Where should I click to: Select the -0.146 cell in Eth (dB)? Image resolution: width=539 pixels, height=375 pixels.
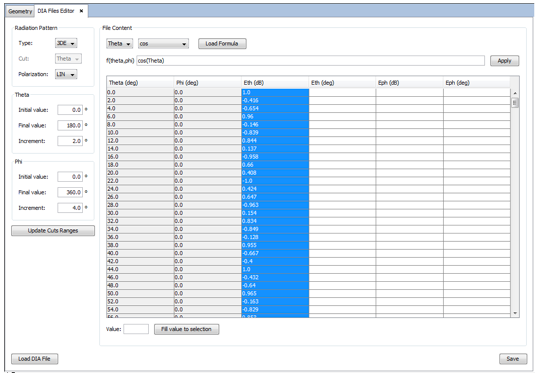click(x=275, y=125)
